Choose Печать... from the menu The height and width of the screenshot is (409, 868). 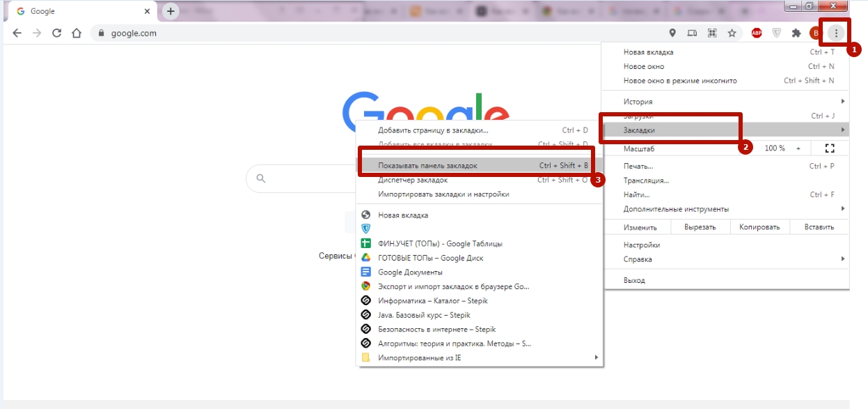pyautogui.click(x=725, y=167)
